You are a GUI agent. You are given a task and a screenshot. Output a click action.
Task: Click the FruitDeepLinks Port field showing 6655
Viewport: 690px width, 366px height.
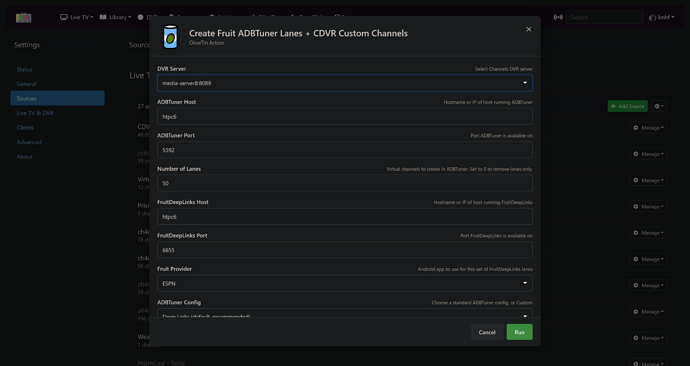[x=345, y=250]
